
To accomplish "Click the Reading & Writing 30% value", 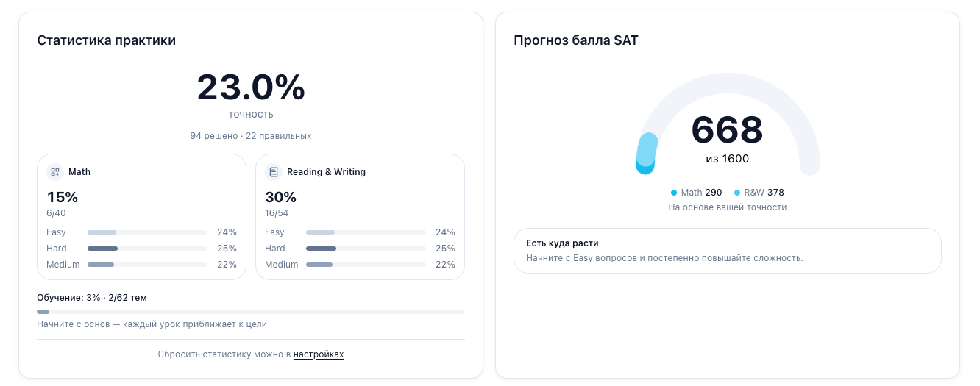I will click(x=280, y=197).
